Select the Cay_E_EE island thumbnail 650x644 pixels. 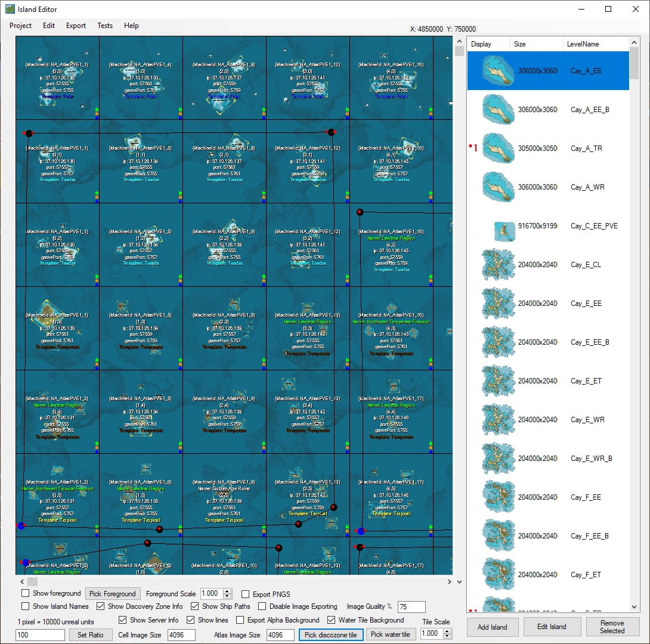499,304
